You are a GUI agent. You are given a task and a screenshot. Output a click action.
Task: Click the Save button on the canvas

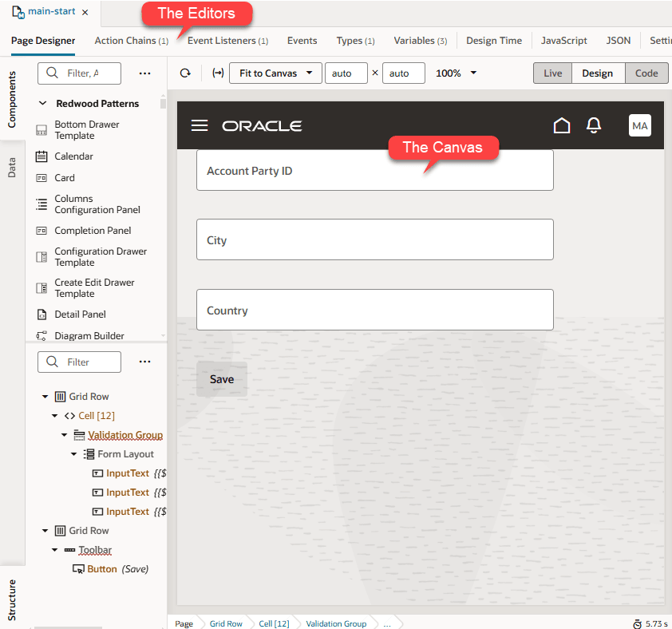pos(222,379)
